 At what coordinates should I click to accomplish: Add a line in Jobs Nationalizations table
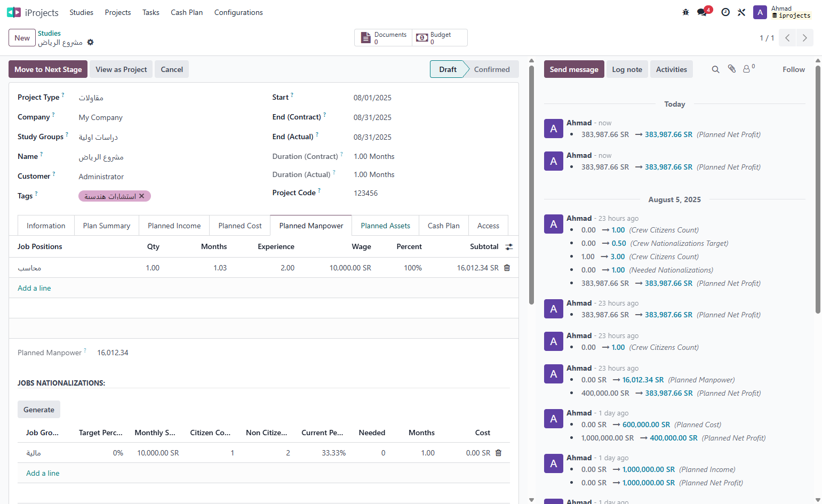point(43,473)
